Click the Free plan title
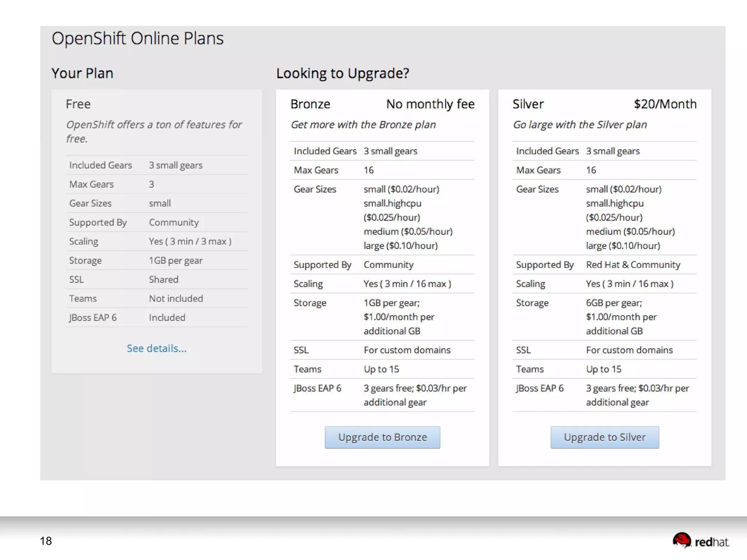 coord(78,104)
